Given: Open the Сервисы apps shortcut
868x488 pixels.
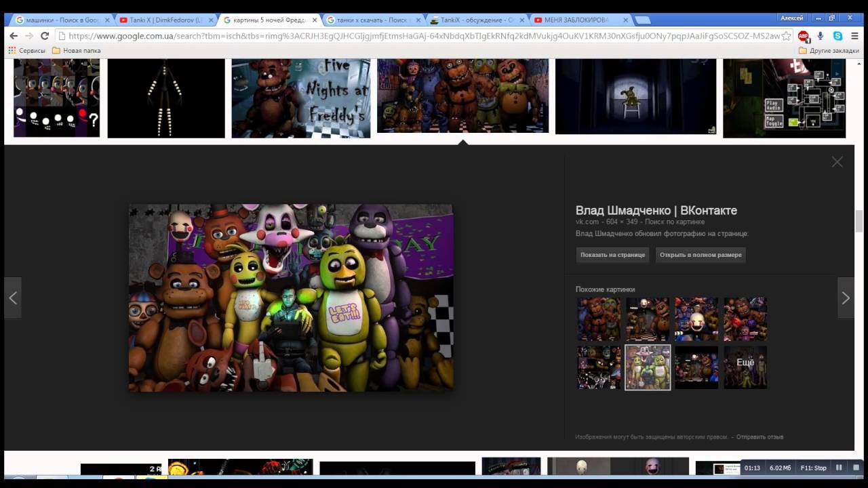Looking at the screenshot, I should pos(26,51).
